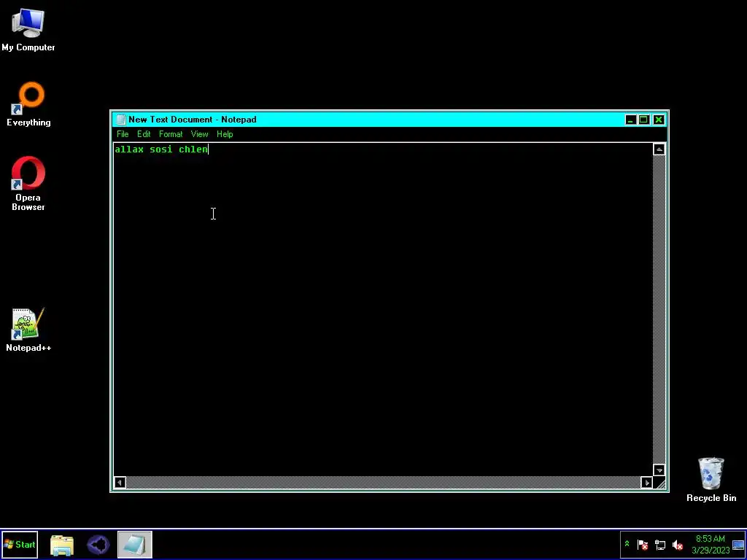Click the Notepad window resize grip
747x560 pixels.
659,483
